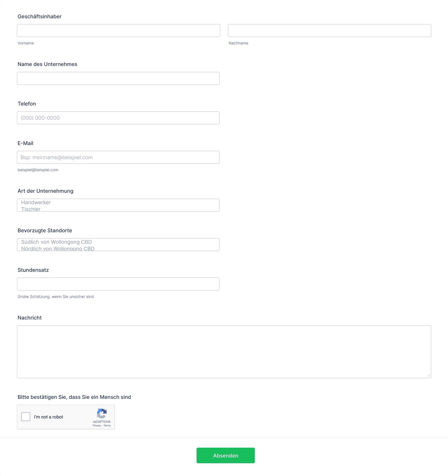
Task: Click the Bevorzugte Standorte label
Action: (x=45, y=230)
